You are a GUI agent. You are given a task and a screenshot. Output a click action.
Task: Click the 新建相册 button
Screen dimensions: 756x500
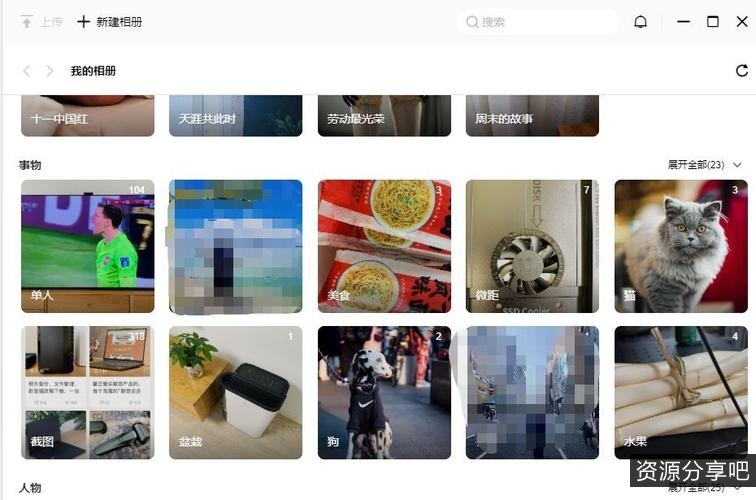(x=109, y=22)
